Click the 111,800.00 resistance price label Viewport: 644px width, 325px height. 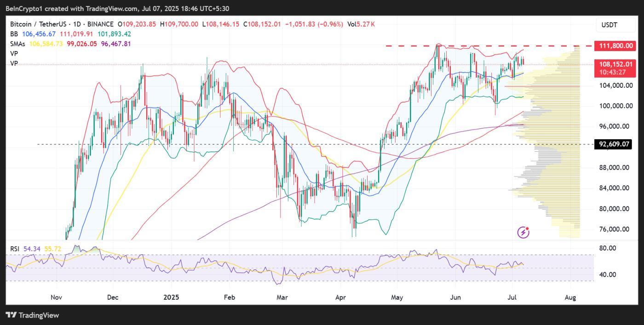coord(615,46)
